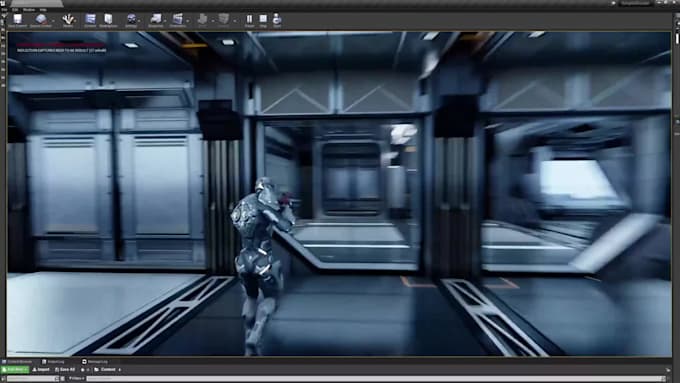The width and height of the screenshot is (680, 383).
Task: Expand the Blueprints dropdown arrow
Action: pyautogui.click(x=165, y=20)
